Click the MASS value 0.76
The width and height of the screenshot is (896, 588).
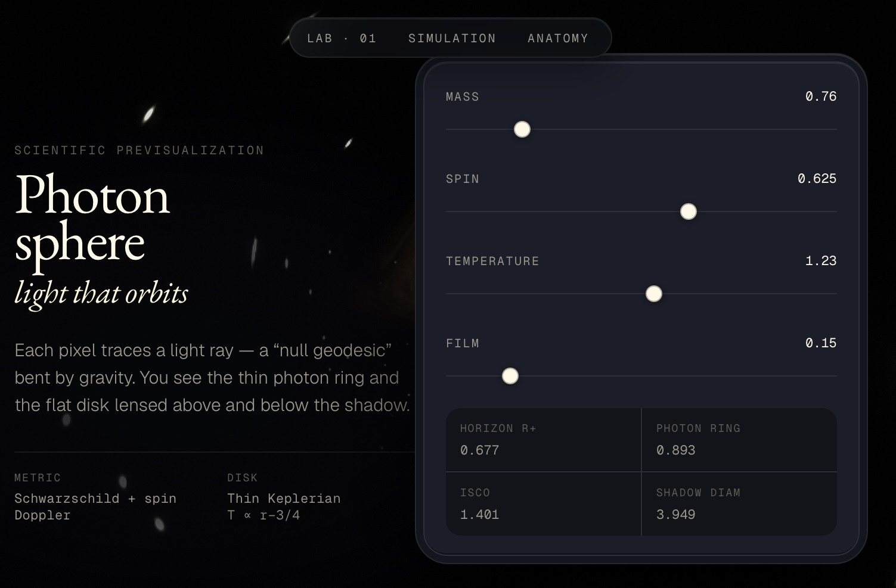point(821,97)
